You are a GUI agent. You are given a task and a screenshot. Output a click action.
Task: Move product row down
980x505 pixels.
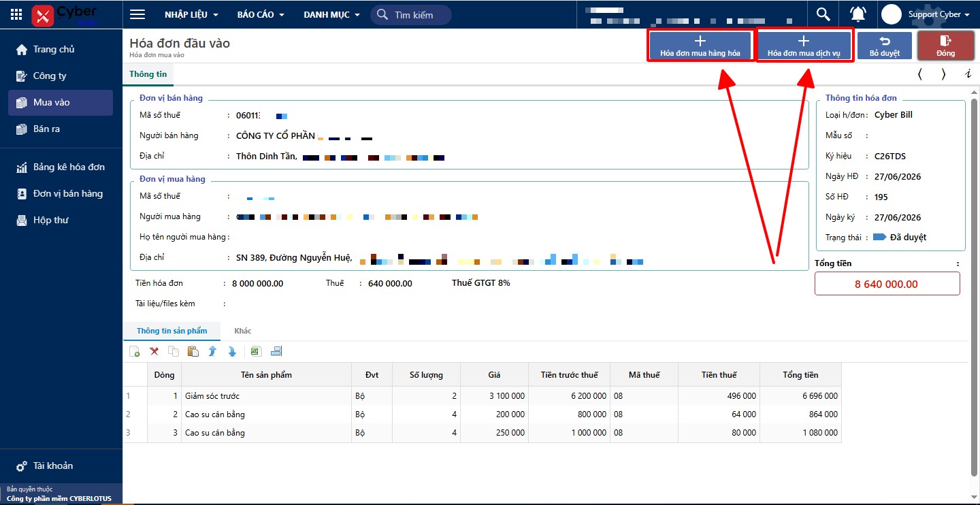[x=232, y=351]
